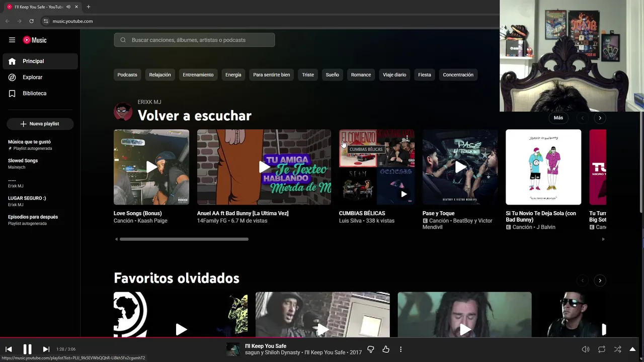Show next items in Volver a escuchar
Screen dimensions: 644x362
[600, 118]
